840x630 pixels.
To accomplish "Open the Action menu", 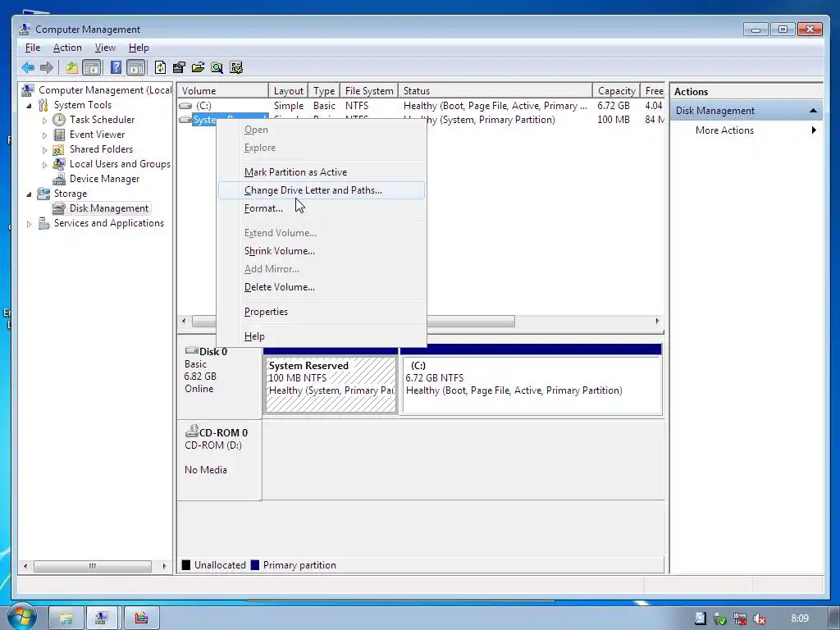I will (x=67, y=48).
